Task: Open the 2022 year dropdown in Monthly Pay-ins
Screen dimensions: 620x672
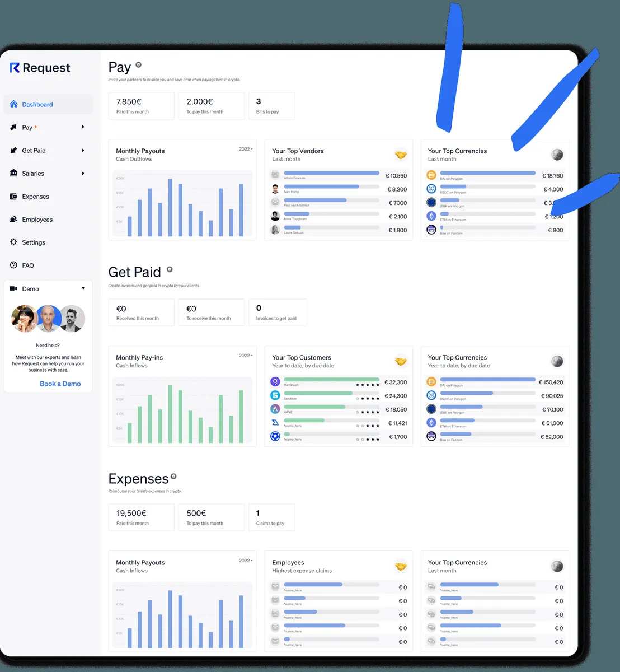Action: (x=246, y=356)
